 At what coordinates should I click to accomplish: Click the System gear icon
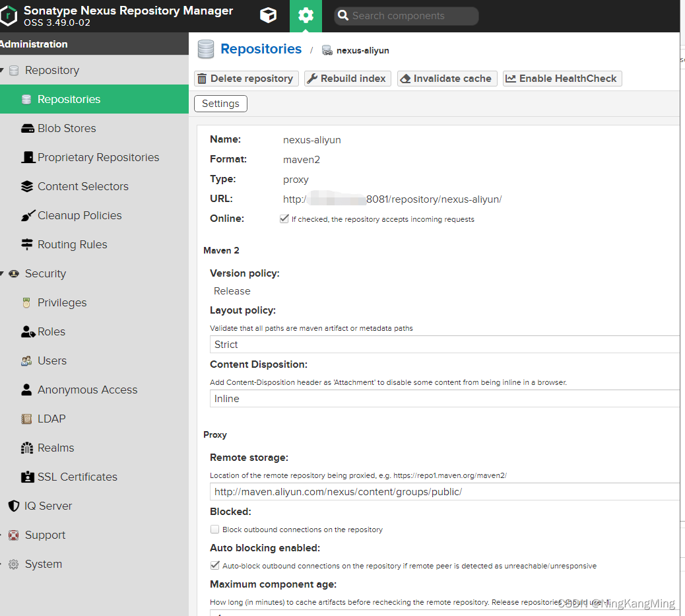pos(14,564)
